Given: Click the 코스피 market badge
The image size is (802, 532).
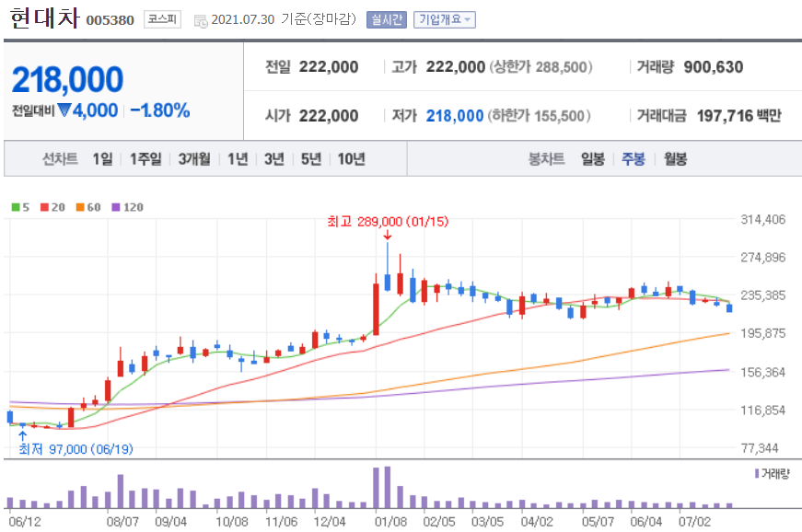Looking at the screenshot, I should tap(162, 19).
